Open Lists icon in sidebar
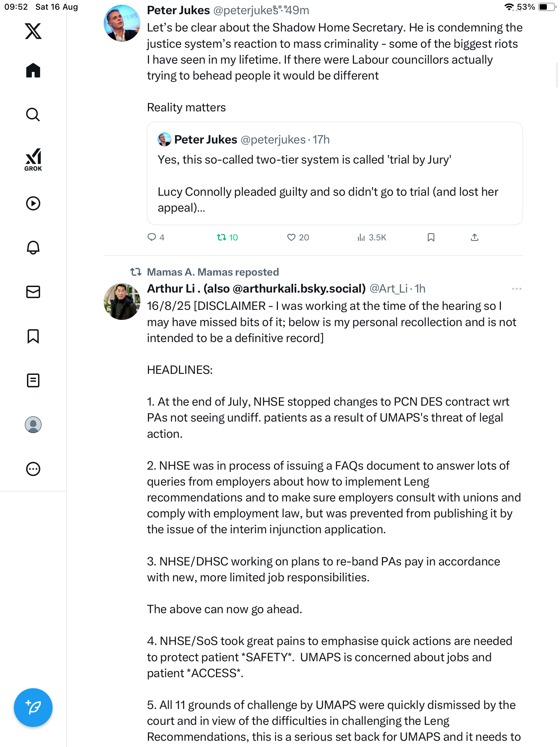This screenshot has height=747, width=560. coord(33,380)
